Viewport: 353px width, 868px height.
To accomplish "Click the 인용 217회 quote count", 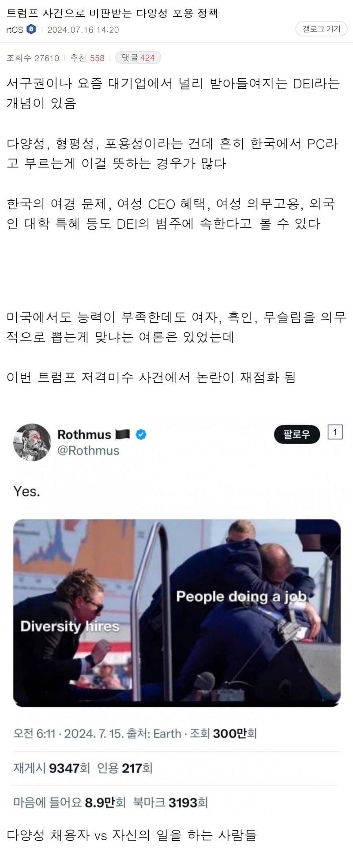I will click(x=125, y=768).
